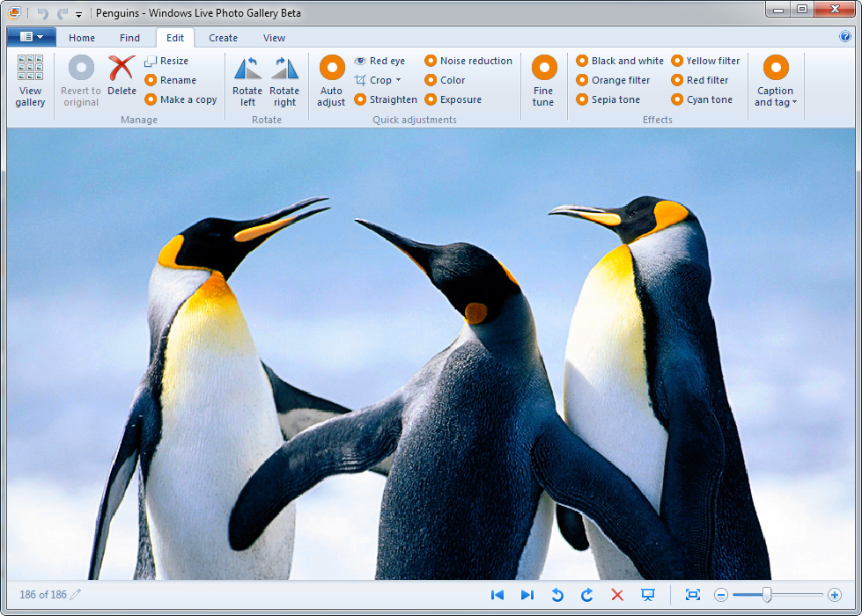Screen dimensions: 862x616
Task: Apply Orange filter effect
Action: (x=613, y=80)
